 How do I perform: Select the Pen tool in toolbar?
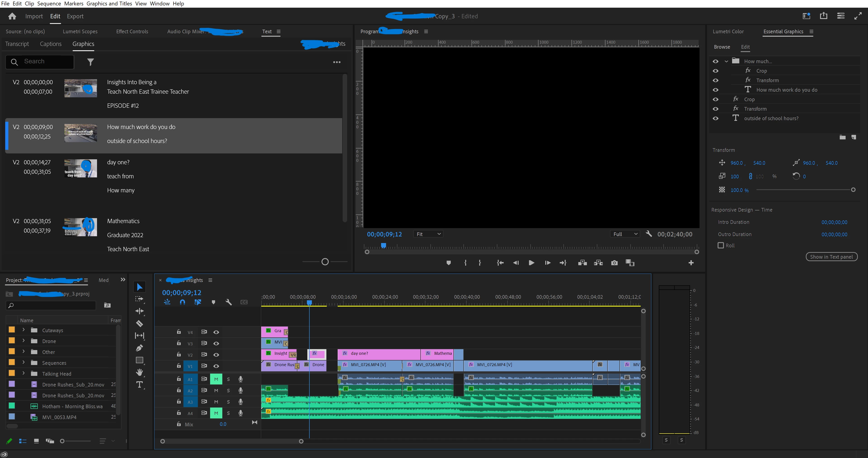click(139, 348)
